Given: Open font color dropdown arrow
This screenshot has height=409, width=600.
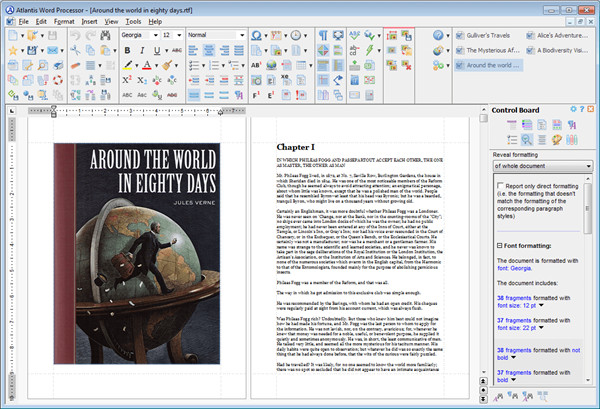Looking at the screenshot, I should click(156, 65).
